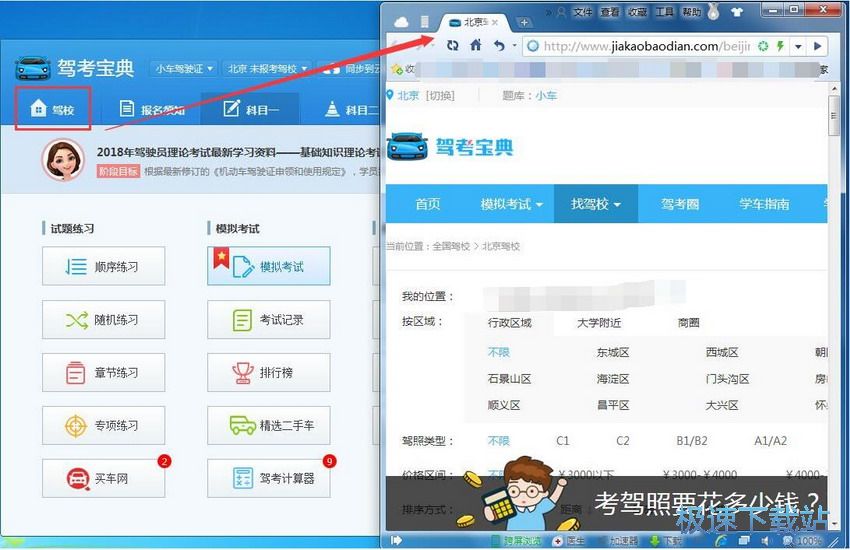Viewport: 850px width, 550px height.
Task: Focus the jiakaobaodian.com address field
Action: (645, 46)
